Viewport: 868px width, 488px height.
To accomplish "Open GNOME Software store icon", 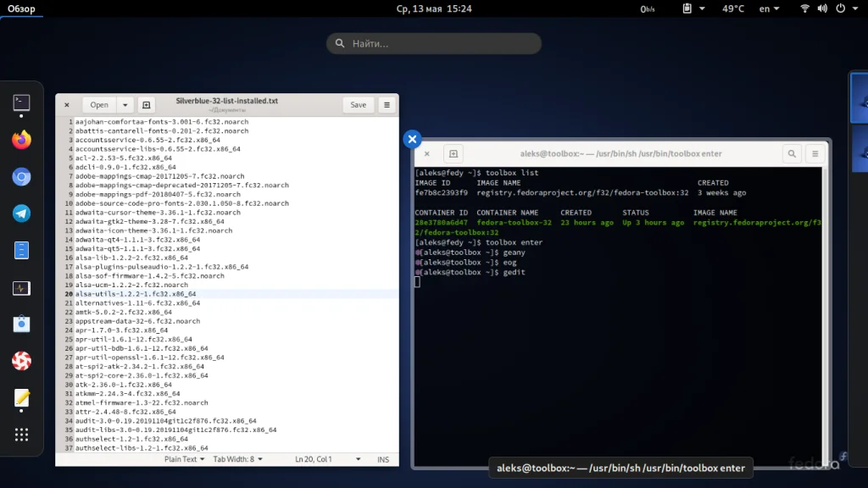I will [22, 324].
